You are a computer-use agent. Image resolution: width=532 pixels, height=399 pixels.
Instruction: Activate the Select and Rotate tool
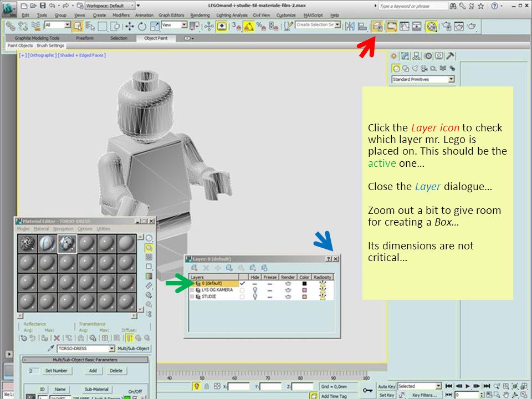coord(142,26)
